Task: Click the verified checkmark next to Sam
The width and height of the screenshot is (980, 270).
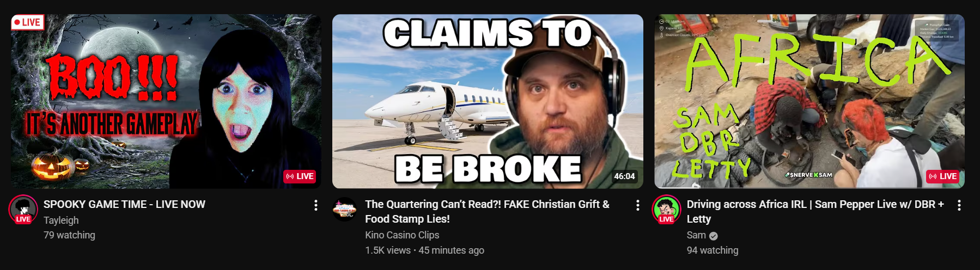Action: click(x=714, y=236)
